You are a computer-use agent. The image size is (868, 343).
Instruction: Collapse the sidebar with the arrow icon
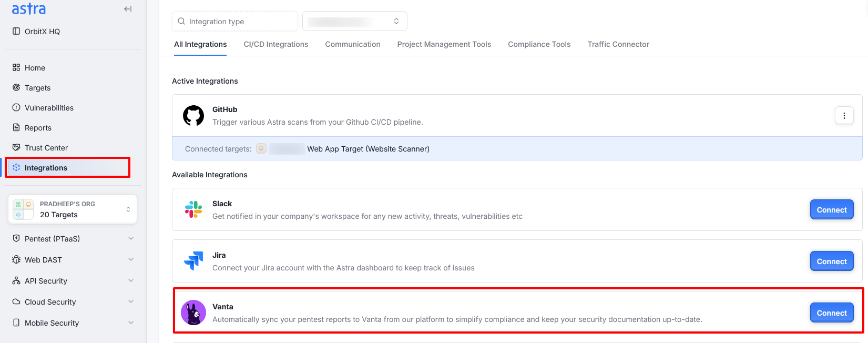tap(128, 9)
